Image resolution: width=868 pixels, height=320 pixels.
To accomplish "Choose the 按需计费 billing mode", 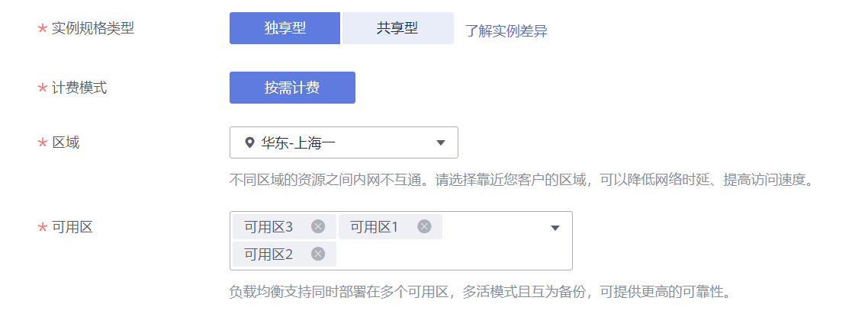I will coord(292,88).
